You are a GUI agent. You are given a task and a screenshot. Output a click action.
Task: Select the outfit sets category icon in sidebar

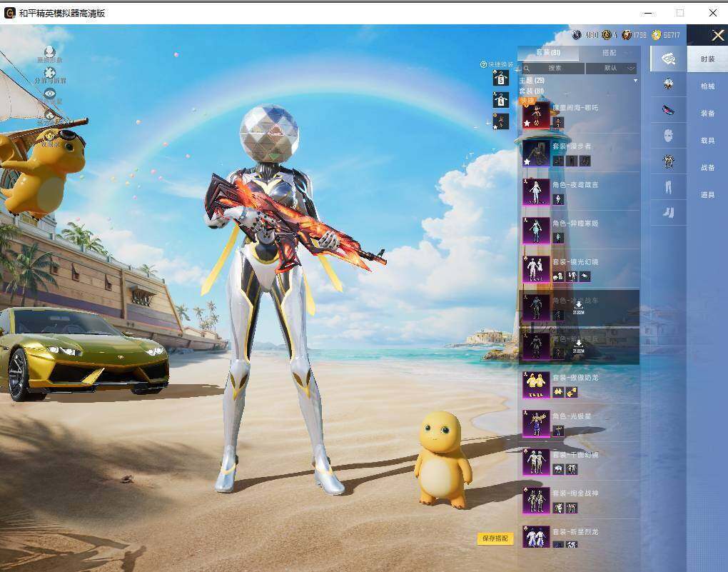pos(668,59)
